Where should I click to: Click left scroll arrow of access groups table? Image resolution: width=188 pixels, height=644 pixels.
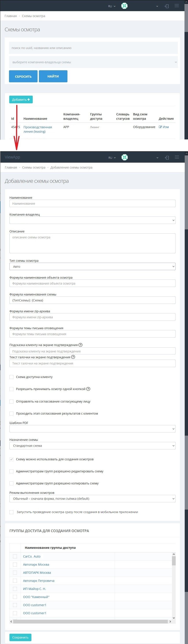pyautogui.click(x=11, y=621)
